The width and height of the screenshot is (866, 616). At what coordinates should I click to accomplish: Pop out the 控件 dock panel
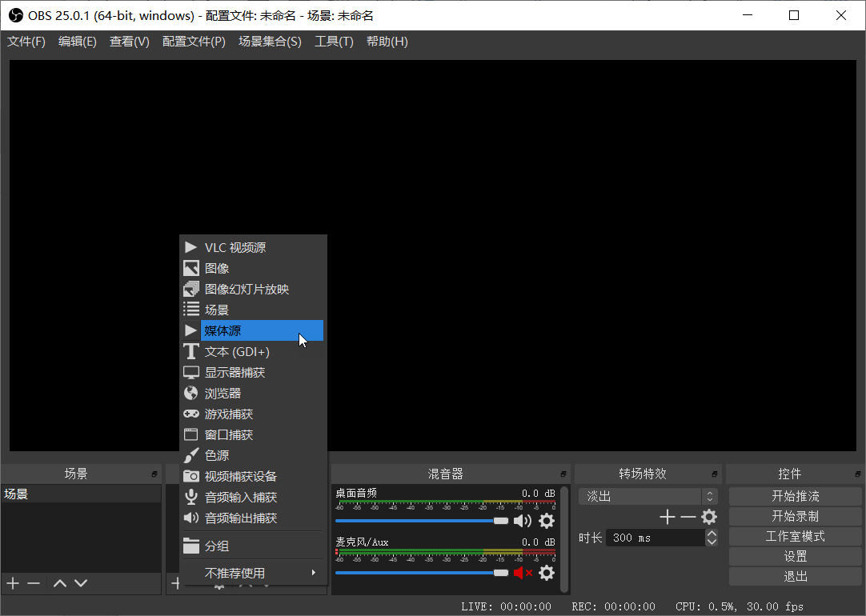pyautogui.click(x=857, y=474)
